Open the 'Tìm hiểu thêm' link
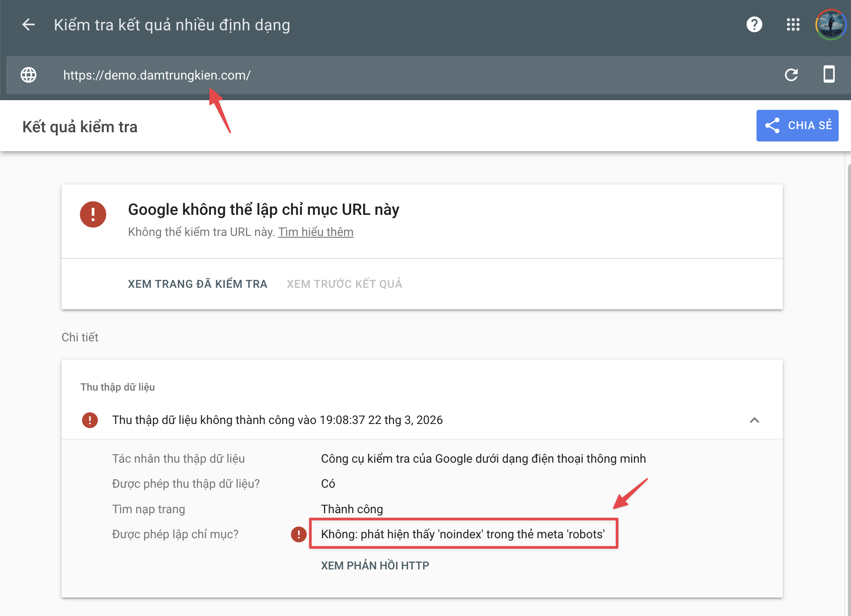851x616 pixels. [x=316, y=232]
